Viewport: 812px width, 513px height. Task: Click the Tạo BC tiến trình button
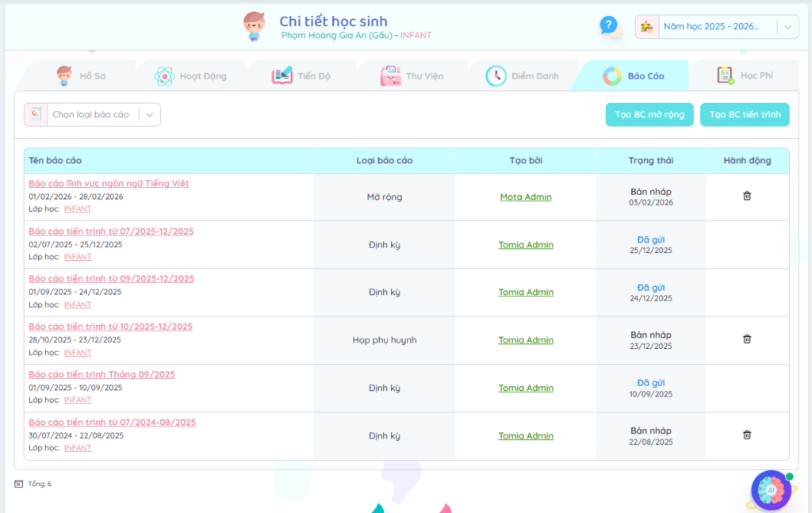coord(745,114)
